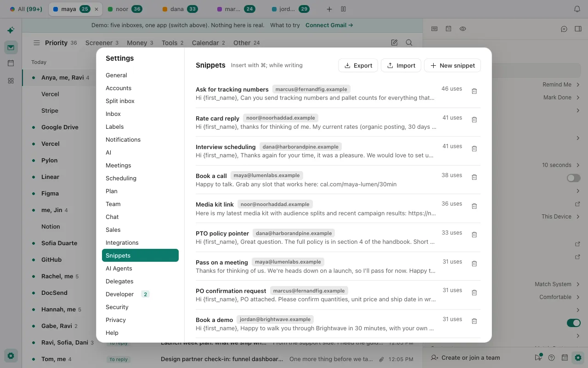Click the trash icon for Book a demo

pyautogui.click(x=475, y=321)
